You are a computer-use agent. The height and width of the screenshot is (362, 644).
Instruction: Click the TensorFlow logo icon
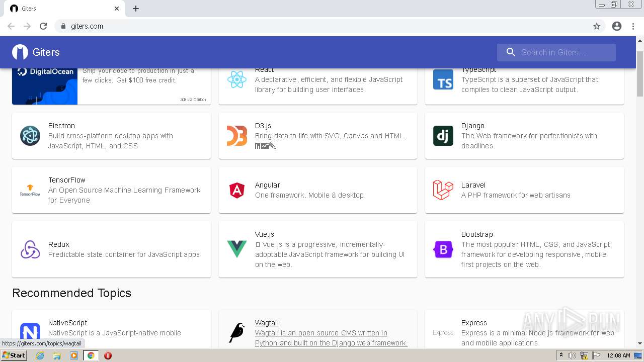[x=30, y=190]
